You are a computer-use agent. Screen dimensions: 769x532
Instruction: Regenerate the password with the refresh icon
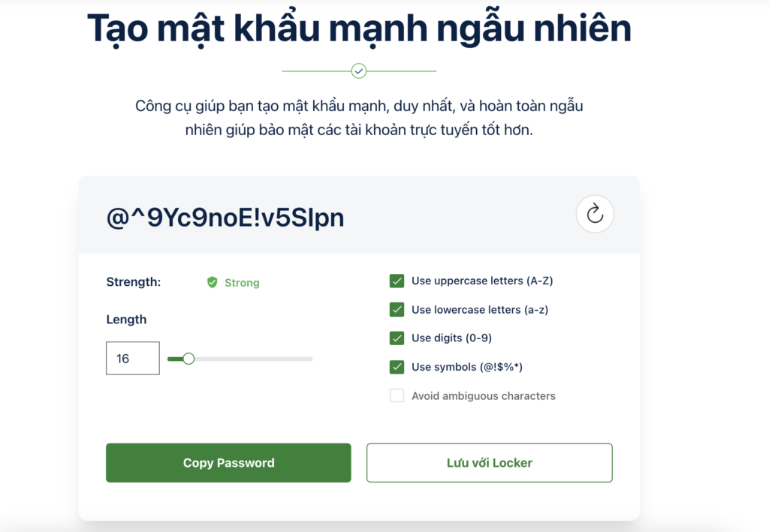(595, 214)
